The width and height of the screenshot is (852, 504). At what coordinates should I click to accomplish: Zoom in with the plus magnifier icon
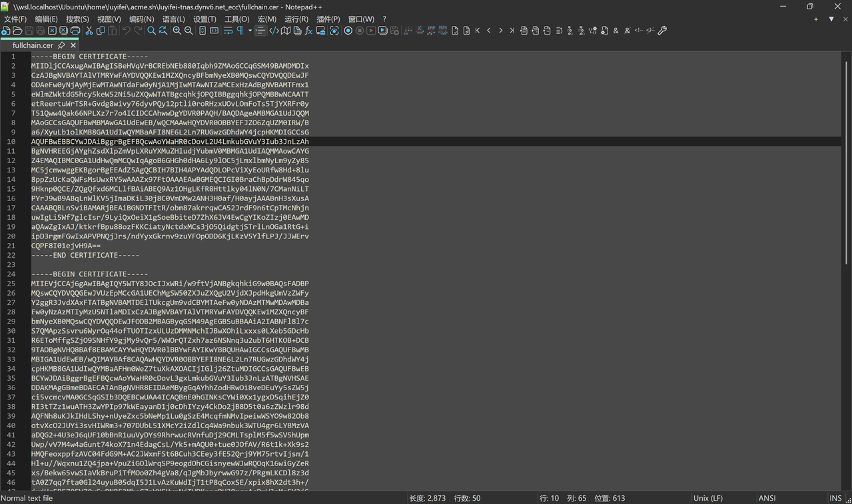pyautogui.click(x=177, y=31)
